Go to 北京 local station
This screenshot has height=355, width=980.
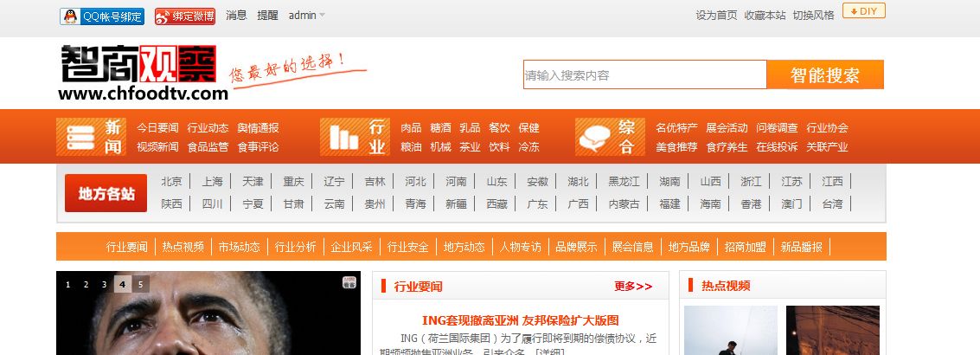[172, 182]
